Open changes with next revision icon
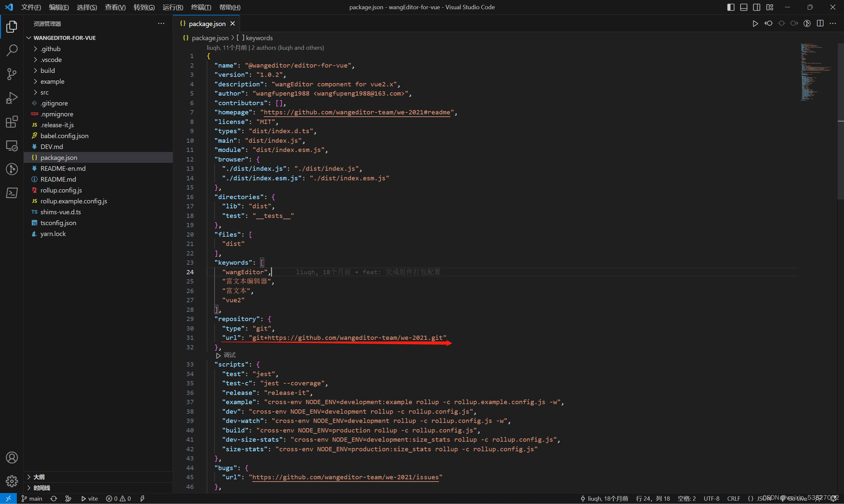Screen dimensions: 844x504 (794, 23)
